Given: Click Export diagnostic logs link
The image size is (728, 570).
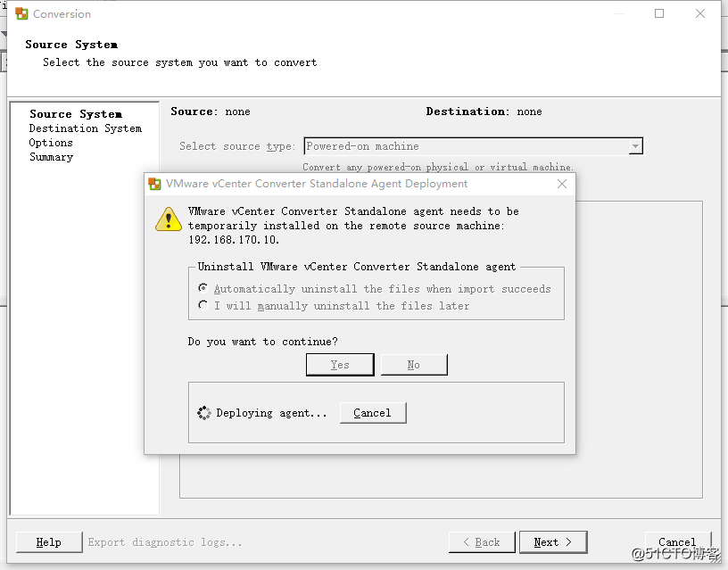Looking at the screenshot, I should point(165,542).
